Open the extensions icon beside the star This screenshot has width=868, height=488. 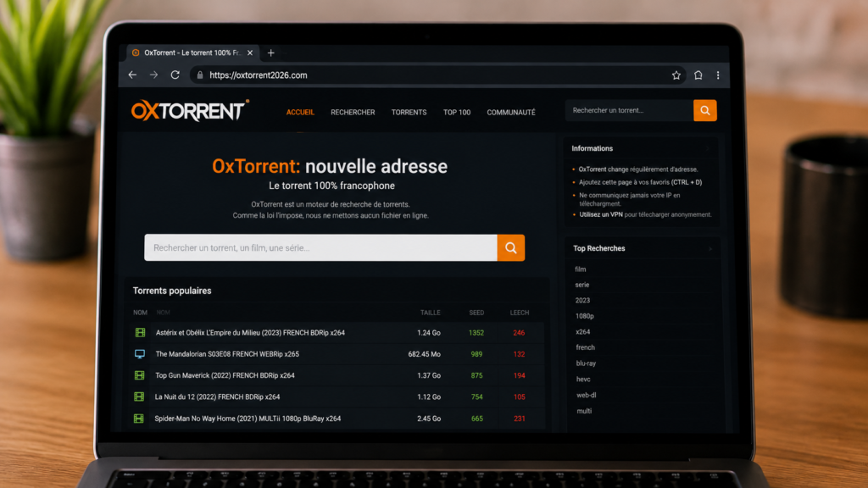(x=698, y=75)
